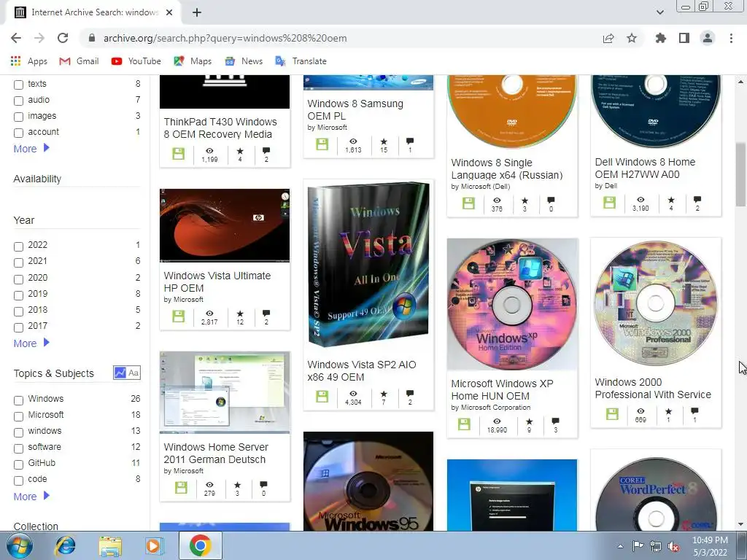Open ThinkPad T430 Windows 8 OEM Recovery Media
747x560 pixels.
(x=220, y=128)
